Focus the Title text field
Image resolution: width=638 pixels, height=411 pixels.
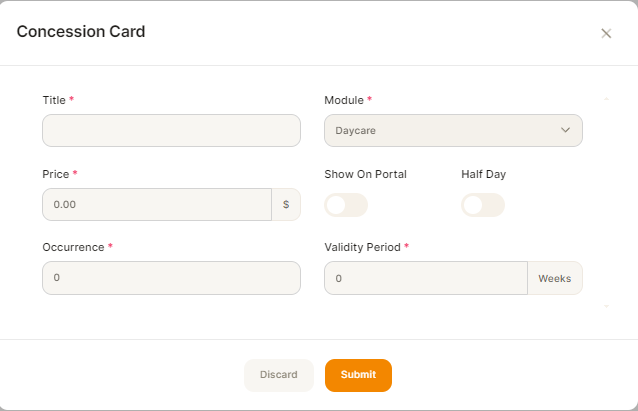click(x=171, y=131)
